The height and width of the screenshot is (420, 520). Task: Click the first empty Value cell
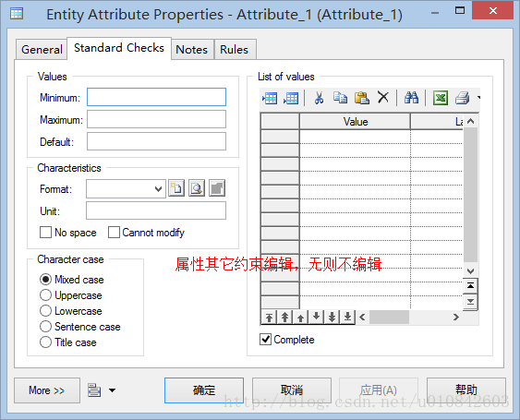[356, 137]
